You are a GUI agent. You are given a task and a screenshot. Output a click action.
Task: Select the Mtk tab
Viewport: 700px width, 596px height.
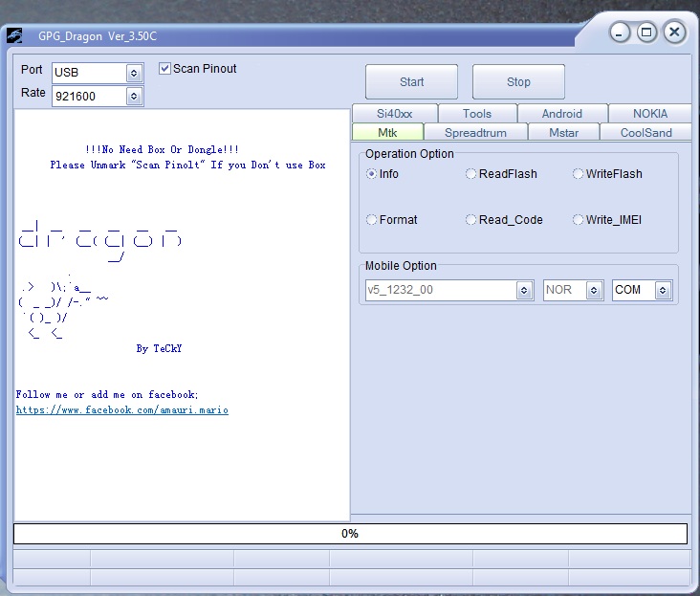387,133
